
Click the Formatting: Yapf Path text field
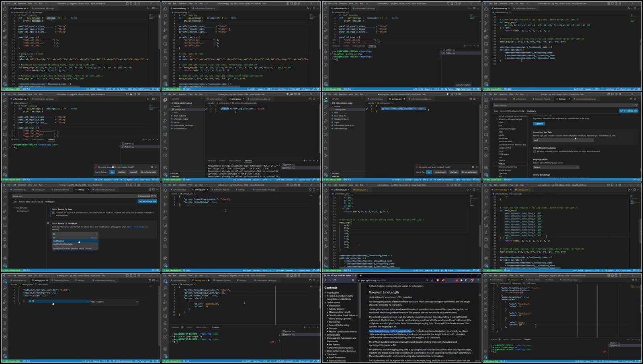[563, 140]
